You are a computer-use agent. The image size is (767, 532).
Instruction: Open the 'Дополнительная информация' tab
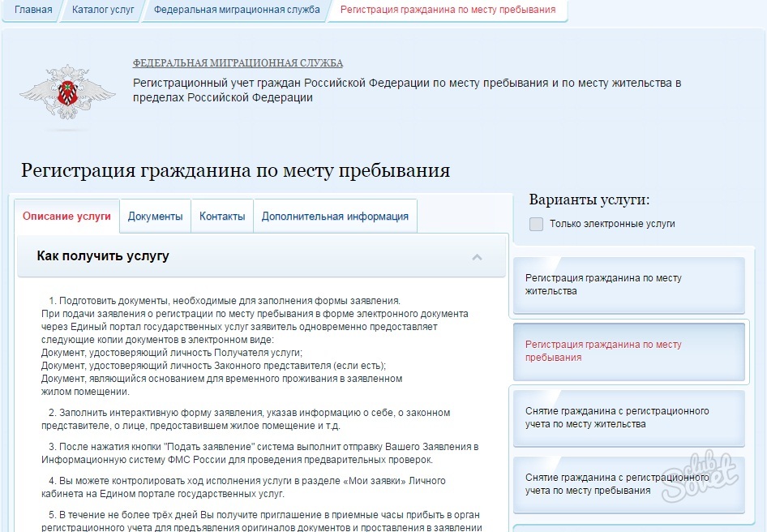335,217
